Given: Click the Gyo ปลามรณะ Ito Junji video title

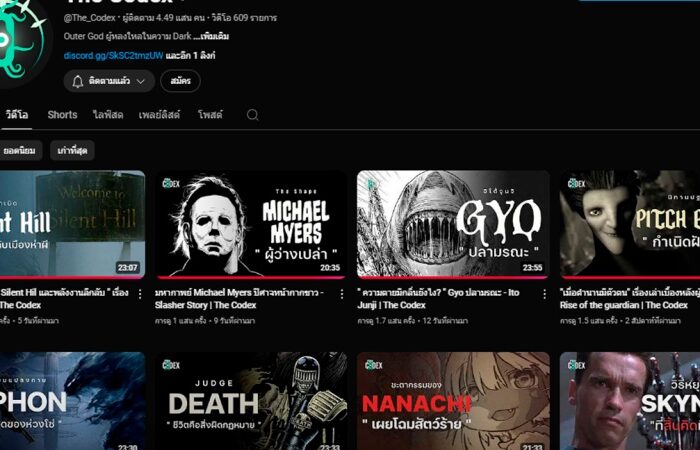Looking at the screenshot, I should coord(438,299).
